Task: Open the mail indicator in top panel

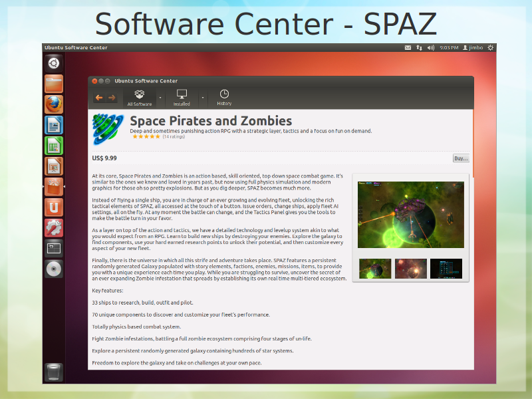Action: click(408, 48)
